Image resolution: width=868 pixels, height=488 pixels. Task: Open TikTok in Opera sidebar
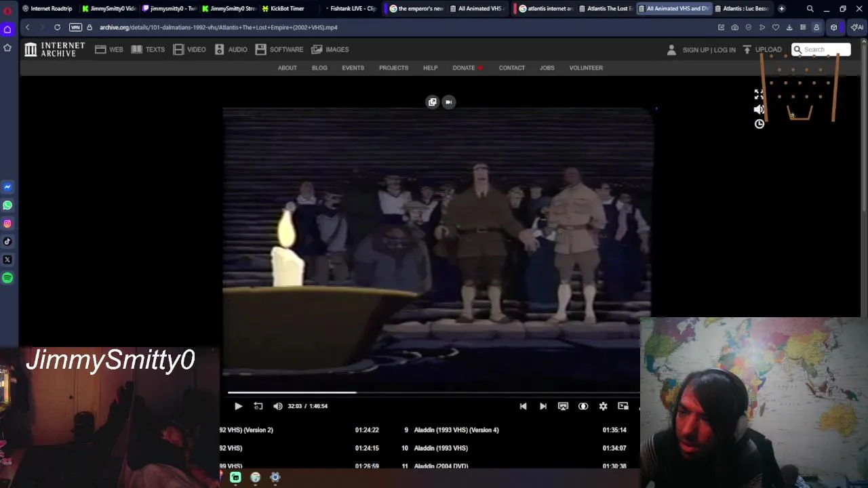(x=7, y=241)
